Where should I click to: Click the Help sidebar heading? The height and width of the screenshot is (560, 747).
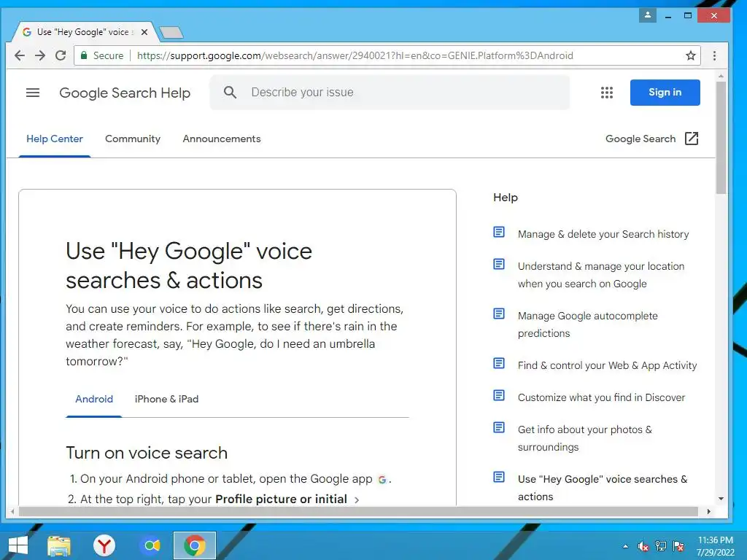click(506, 197)
